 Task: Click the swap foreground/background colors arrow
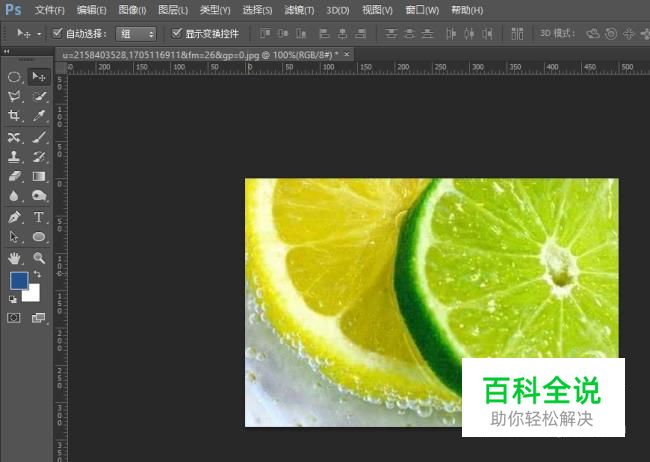(x=37, y=274)
